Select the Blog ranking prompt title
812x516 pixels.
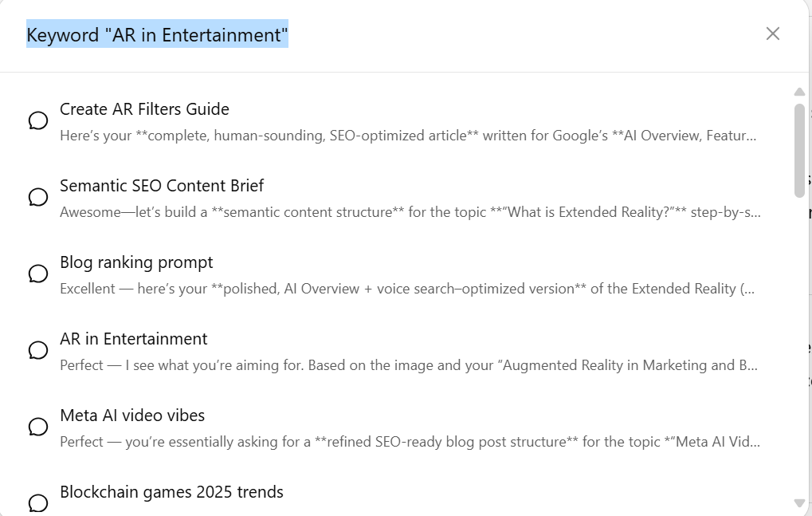pyautogui.click(x=136, y=262)
